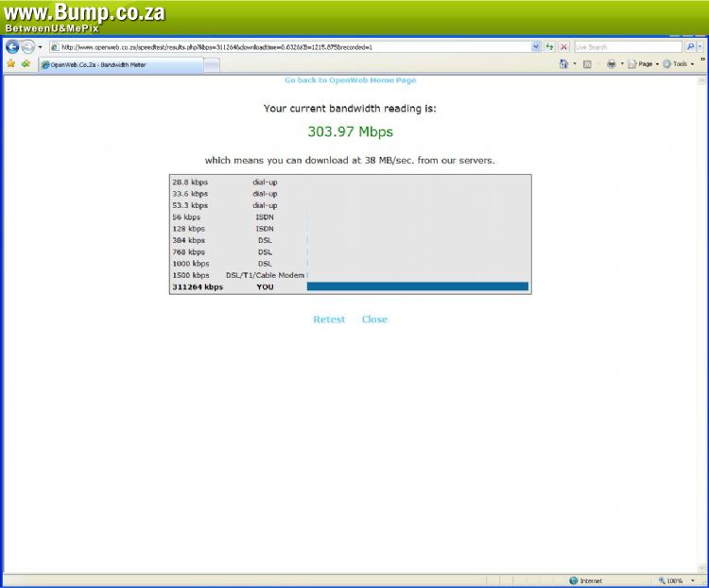Click the Home icon in command bar
Image resolution: width=709 pixels, height=588 pixels.
point(564,64)
